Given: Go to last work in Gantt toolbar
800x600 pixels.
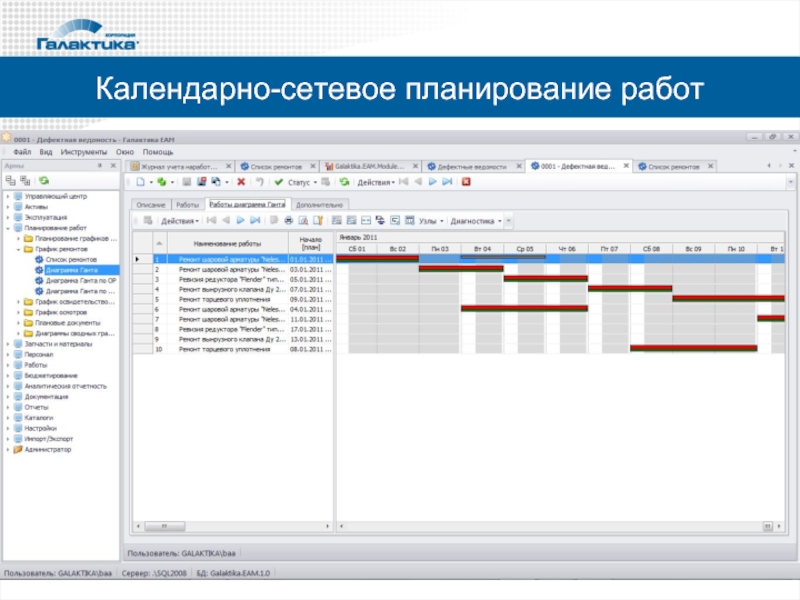Looking at the screenshot, I should click(x=255, y=220).
